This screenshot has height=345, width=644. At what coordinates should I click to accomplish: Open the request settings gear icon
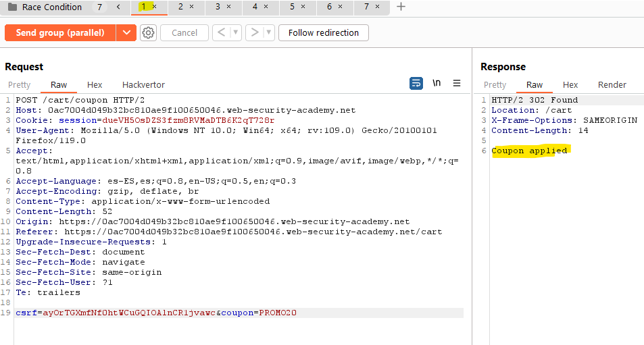[x=148, y=33]
